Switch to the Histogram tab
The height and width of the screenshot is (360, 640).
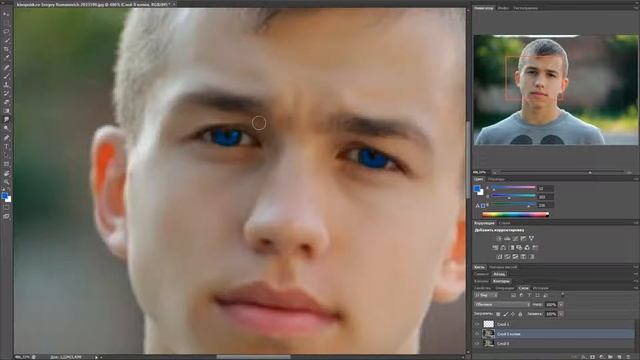click(x=526, y=8)
